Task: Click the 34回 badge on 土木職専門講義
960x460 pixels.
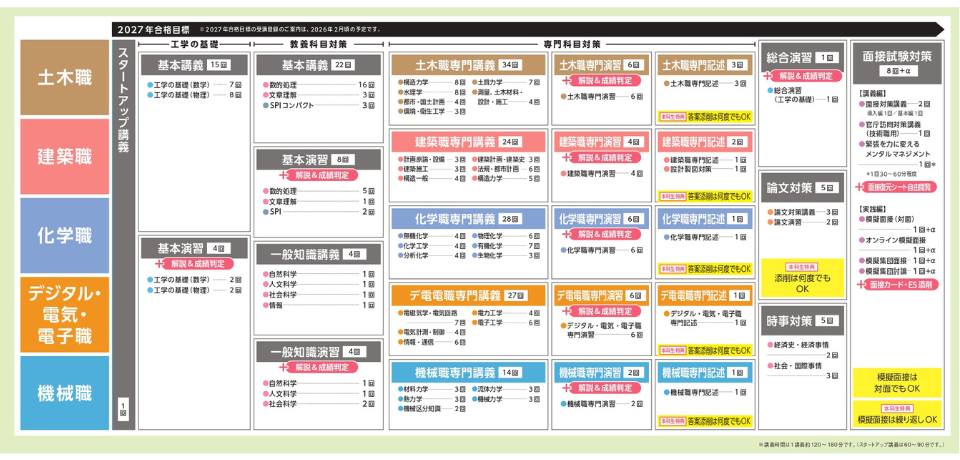Action: click(x=510, y=62)
